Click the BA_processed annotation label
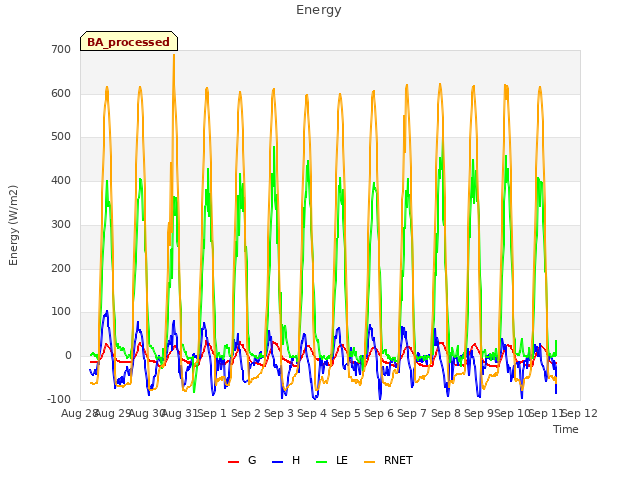 pyautogui.click(x=129, y=42)
